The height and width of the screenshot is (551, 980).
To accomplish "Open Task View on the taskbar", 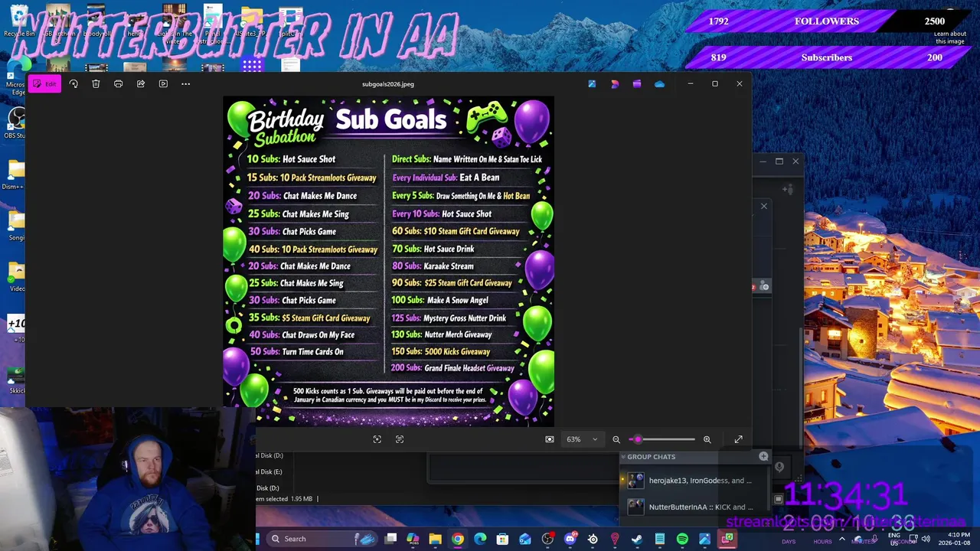I will click(390, 539).
